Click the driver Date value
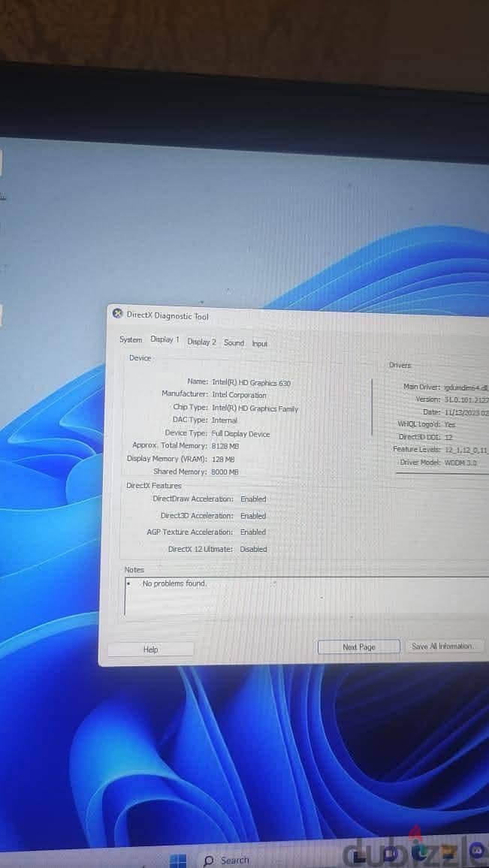Screen dimensions: 489x868 (466, 412)
